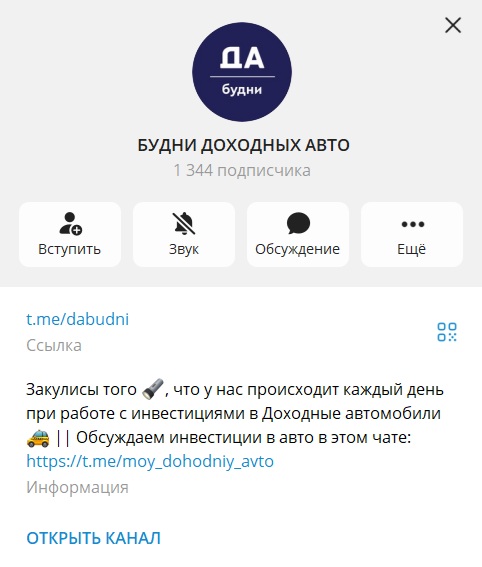Viewport: 482px width, 567px height.
Task: Click the join channel person-plus icon
Action: pos(71,223)
